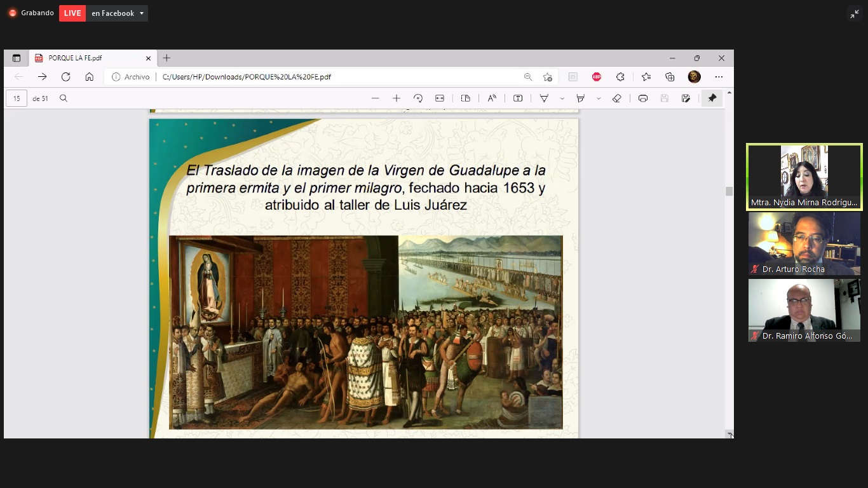
Task: Click the Virgen de Guadalupe painting image
Action: (x=366, y=332)
